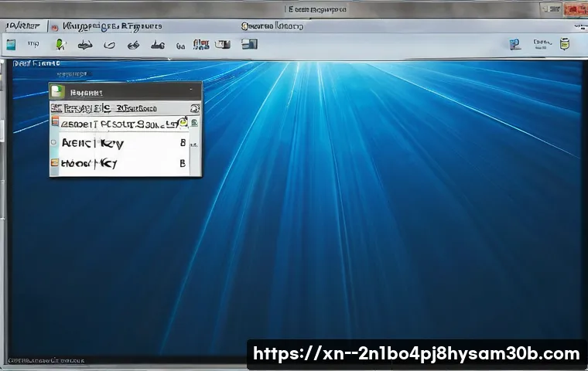Toggle the orange box beside the second 'Key' row
The width and height of the screenshot is (588, 371).
point(55,163)
